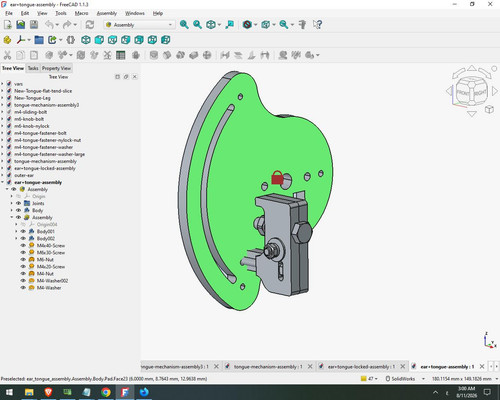Hide the M6-Nut part
The width and height of the screenshot is (500, 400).
click(x=23, y=259)
